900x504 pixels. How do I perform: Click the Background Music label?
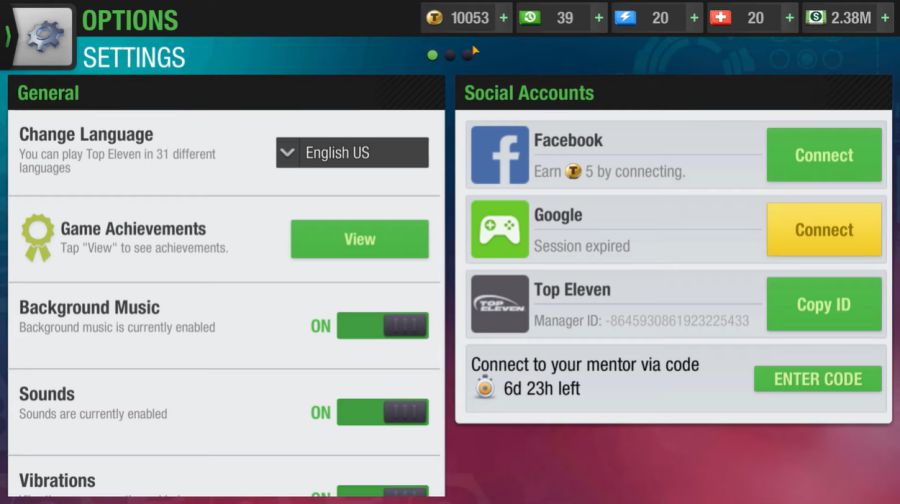click(x=89, y=308)
